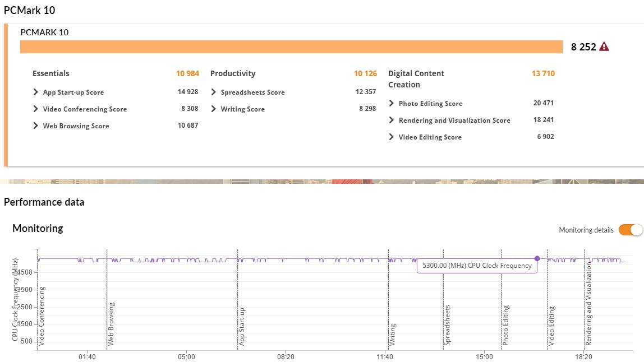Click the 01:40 time label on the axis

pyautogui.click(x=87, y=356)
